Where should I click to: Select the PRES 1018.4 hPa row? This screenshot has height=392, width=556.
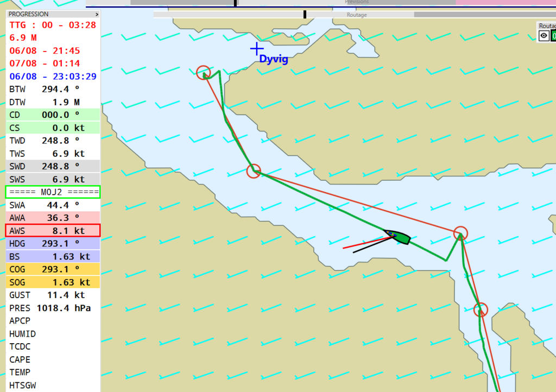53,308
